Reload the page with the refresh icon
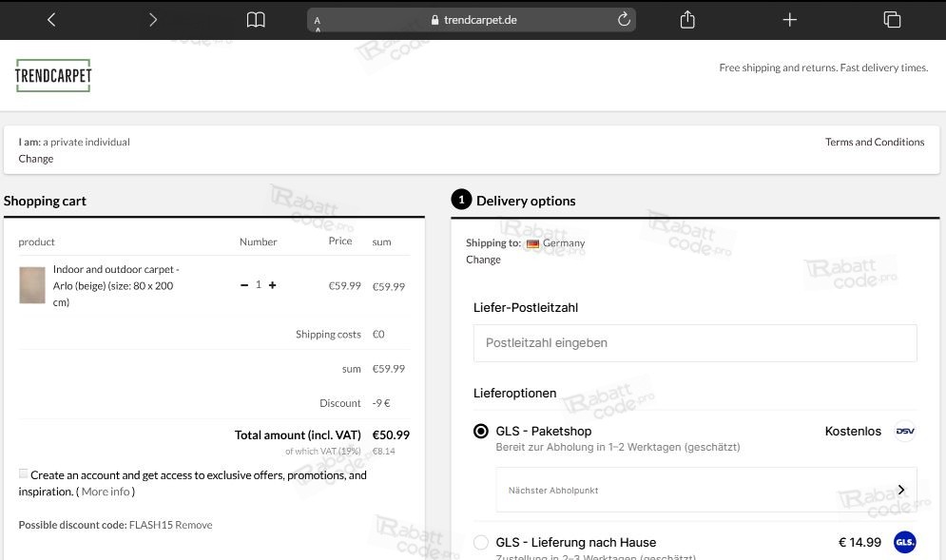Image resolution: width=946 pixels, height=560 pixels. tap(624, 19)
